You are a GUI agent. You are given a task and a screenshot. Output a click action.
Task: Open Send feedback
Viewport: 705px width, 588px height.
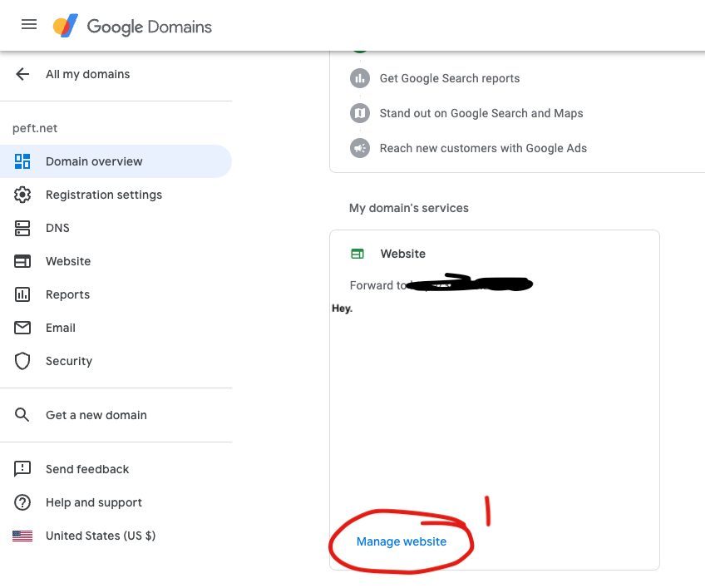coord(87,469)
